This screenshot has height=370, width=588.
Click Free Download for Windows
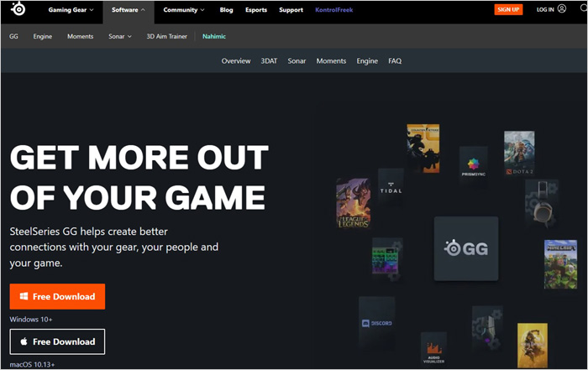(57, 297)
